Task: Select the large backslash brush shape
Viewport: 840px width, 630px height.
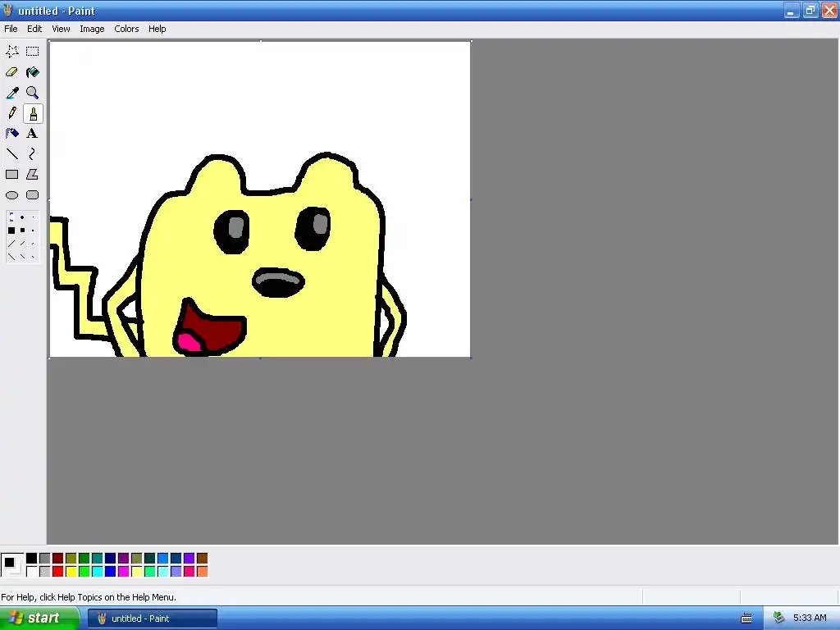Action: pyautogui.click(x=11, y=257)
